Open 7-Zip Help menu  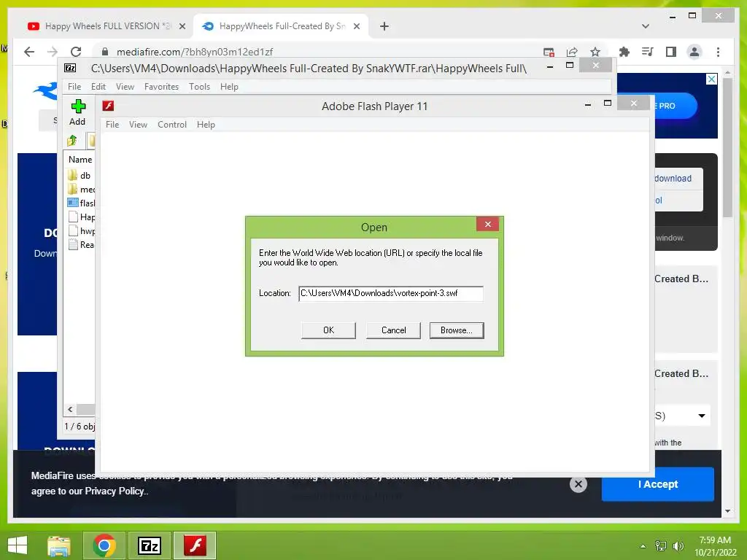(x=229, y=87)
